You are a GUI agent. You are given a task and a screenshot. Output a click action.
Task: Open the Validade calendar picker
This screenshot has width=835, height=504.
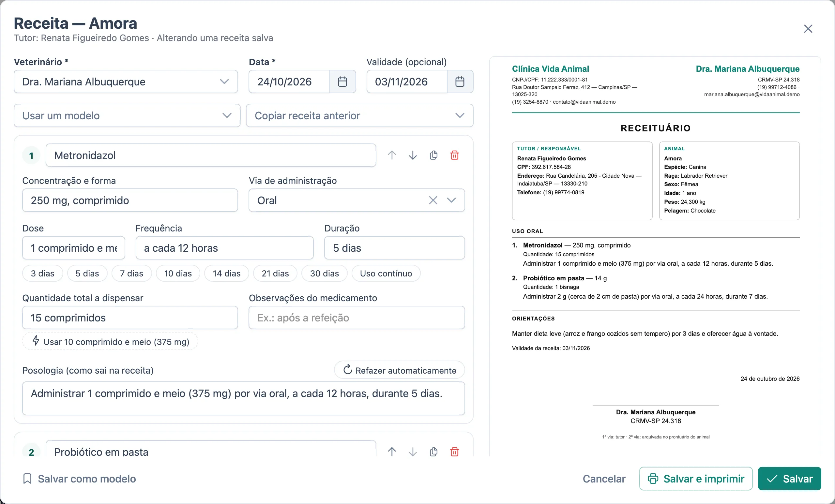click(460, 82)
